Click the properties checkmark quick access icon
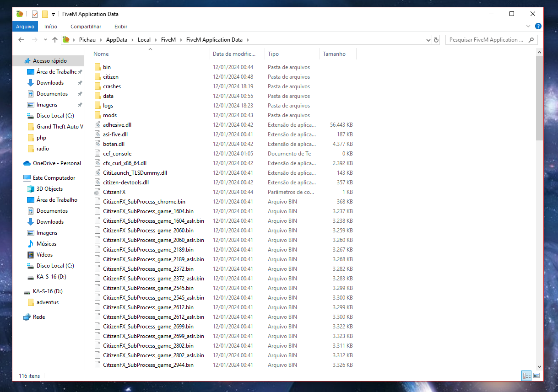The width and height of the screenshot is (558, 392). click(35, 14)
